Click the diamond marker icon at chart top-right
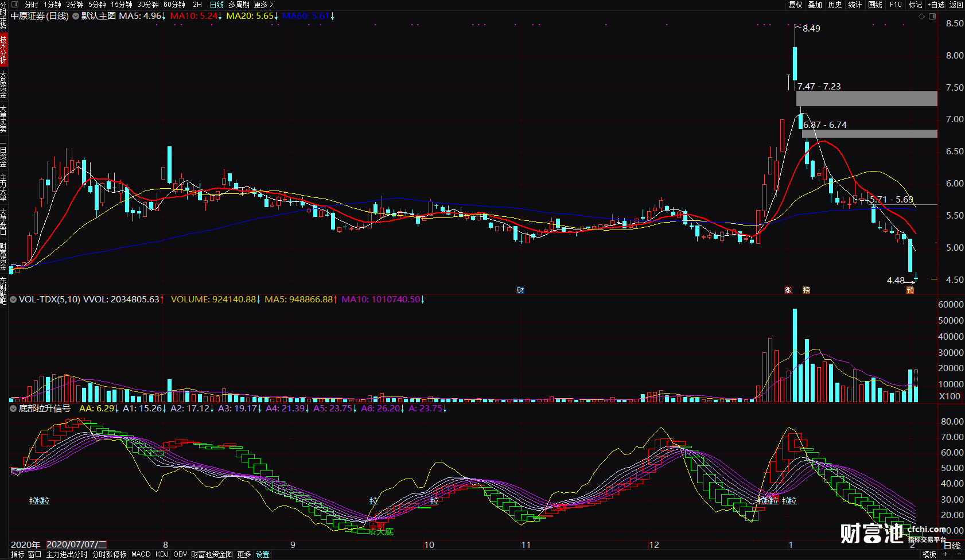This screenshot has height=560, width=965. pyautogui.click(x=922, y=16)
